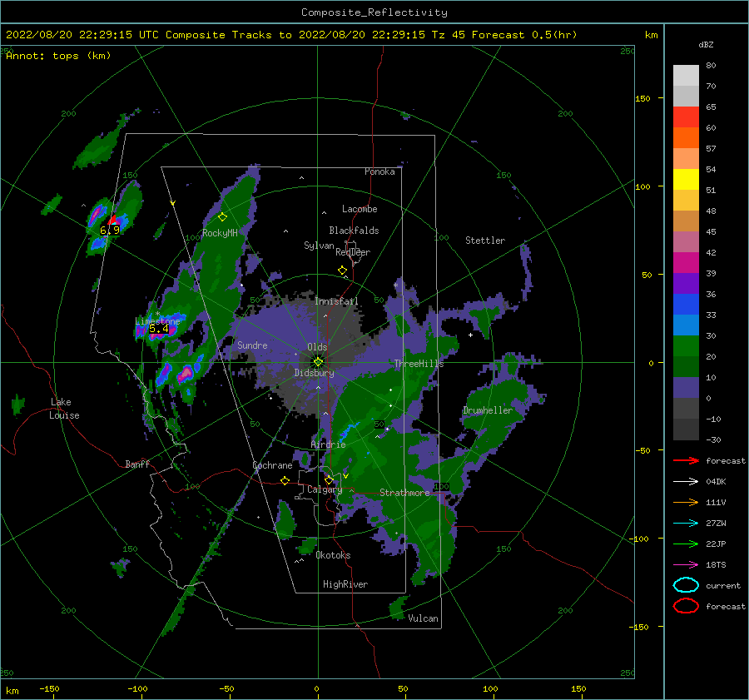749x700 pixels.
Task: Click the red forecast ellipse symbol
Action: [686, 606]
